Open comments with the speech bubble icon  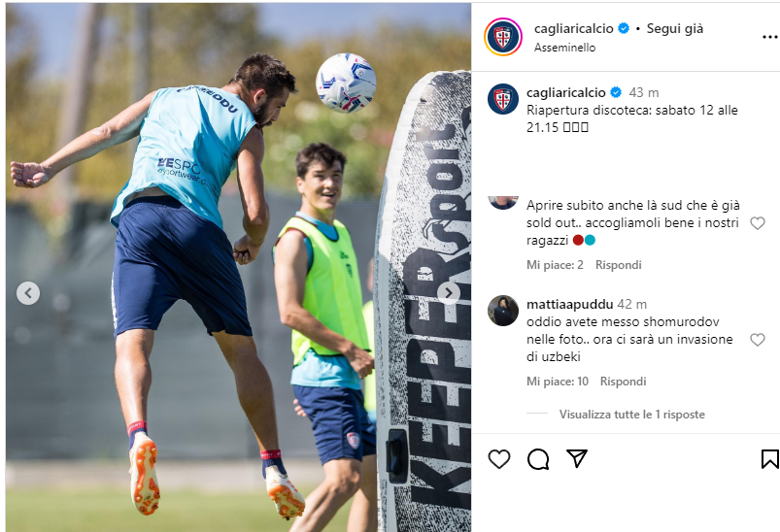coord(538,459)
